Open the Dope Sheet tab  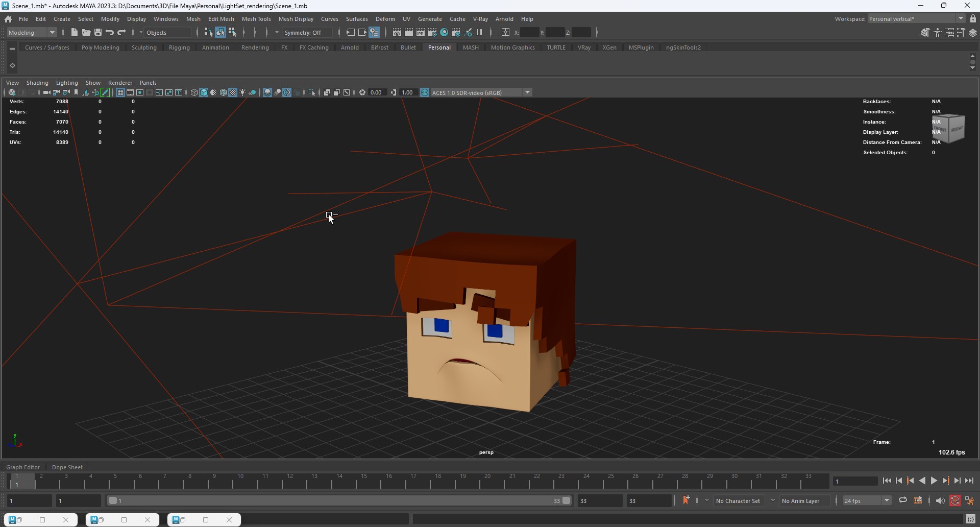tap(67, 467)
